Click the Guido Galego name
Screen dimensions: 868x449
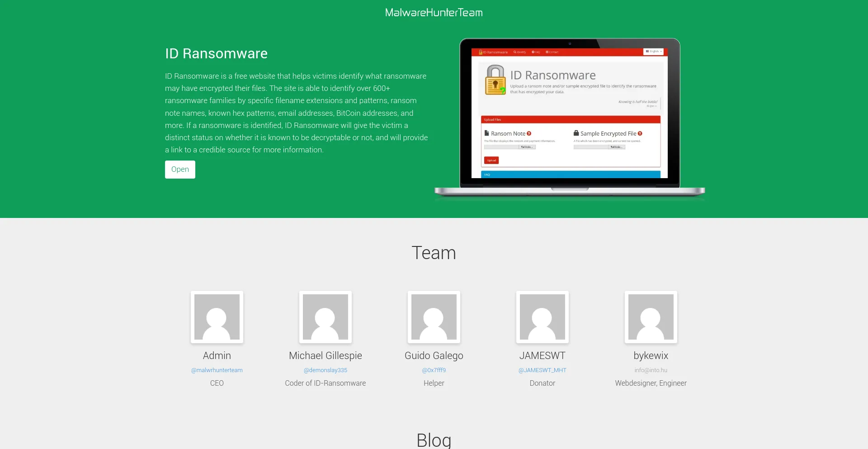pyautogui.click(x=434, y=356)
